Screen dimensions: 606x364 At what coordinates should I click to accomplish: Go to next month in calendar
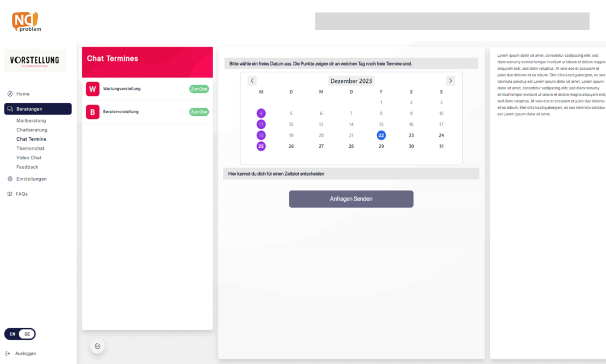click(450, 81)
